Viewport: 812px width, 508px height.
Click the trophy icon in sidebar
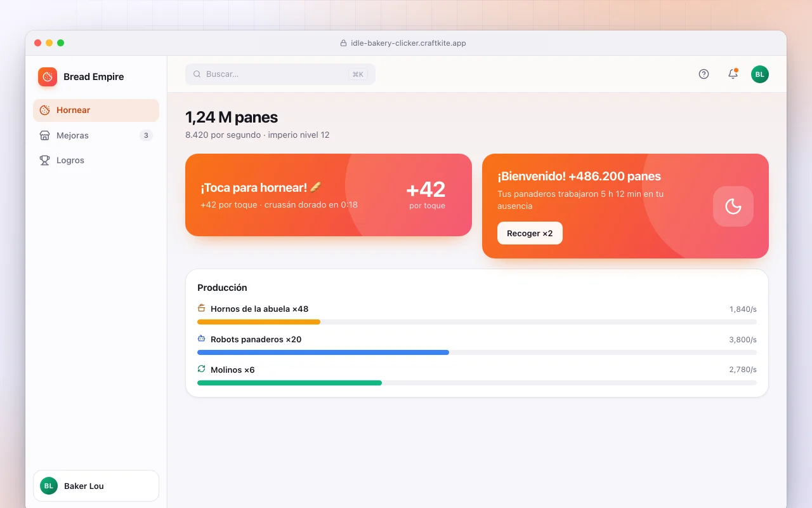(x=44, y=161)
